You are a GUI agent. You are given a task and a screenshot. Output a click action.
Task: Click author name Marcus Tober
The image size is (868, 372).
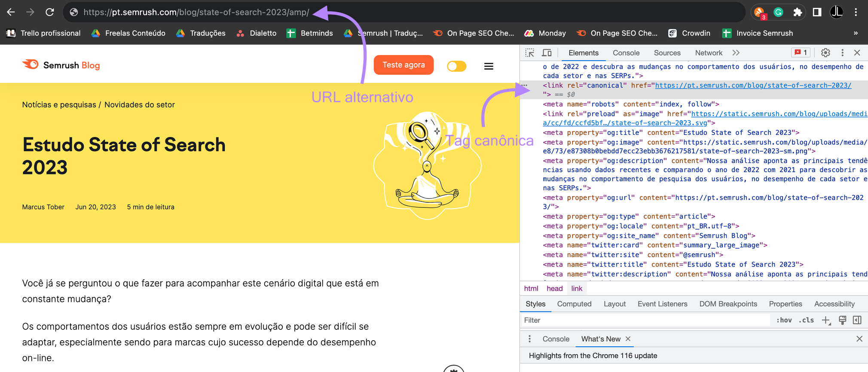pyautogui.click(x=43, y=207)
